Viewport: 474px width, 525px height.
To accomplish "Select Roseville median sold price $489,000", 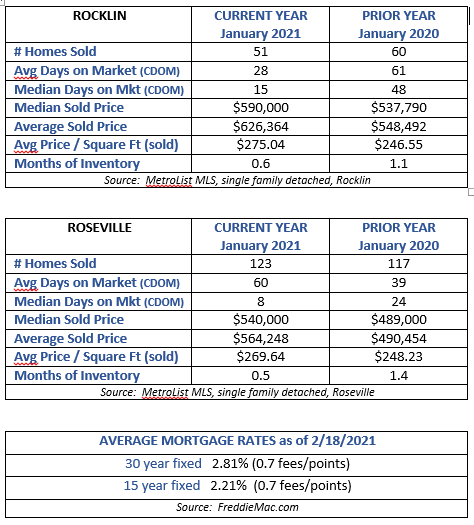I will pyautogui.click(x=399, y=319).
